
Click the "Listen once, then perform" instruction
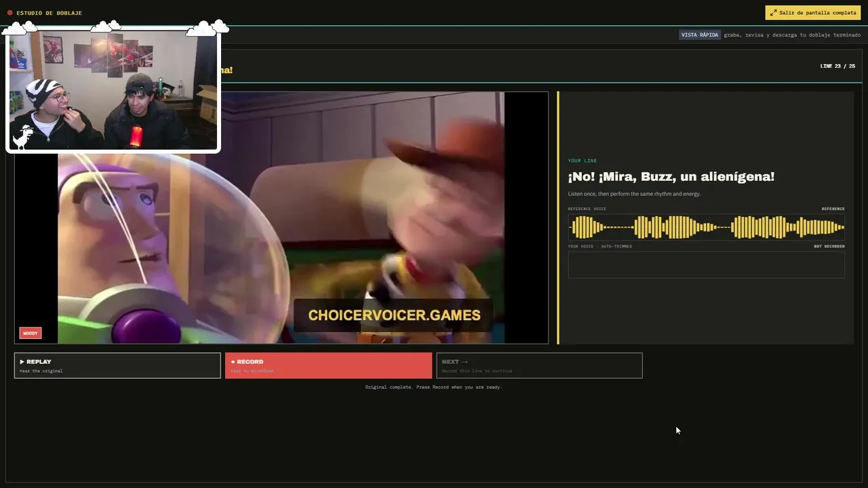tap(634, 194)
